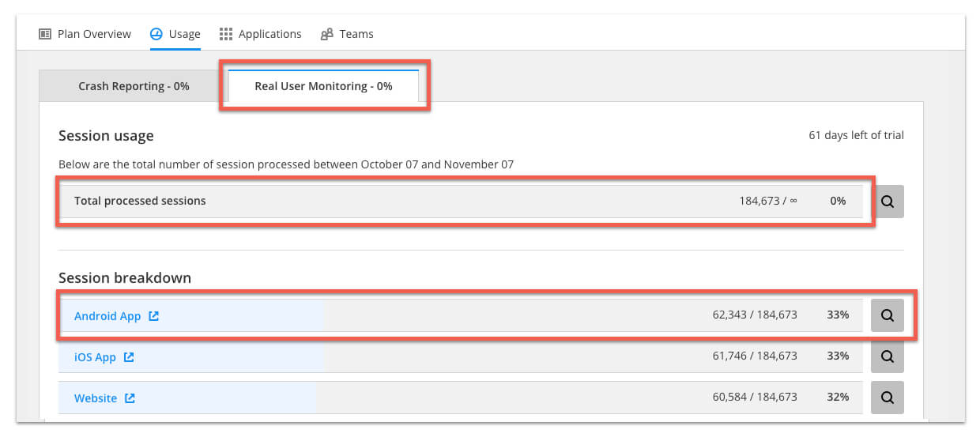Click the Plan Overview icon

click(45, 34)
